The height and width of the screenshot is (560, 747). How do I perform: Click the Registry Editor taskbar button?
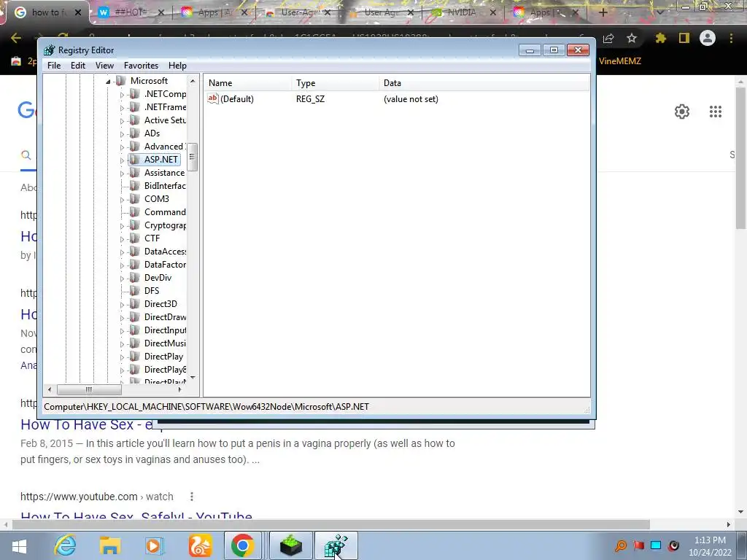click(x=336, y=545)
